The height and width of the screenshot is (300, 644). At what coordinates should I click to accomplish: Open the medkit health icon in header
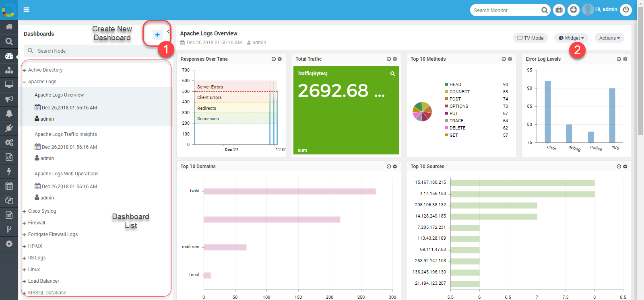point(559,10)
